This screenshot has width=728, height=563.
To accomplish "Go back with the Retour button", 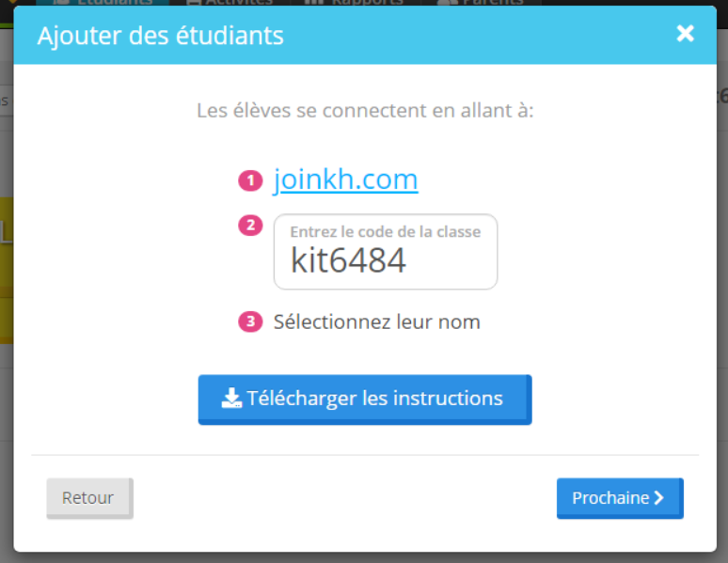I will 89,498.
